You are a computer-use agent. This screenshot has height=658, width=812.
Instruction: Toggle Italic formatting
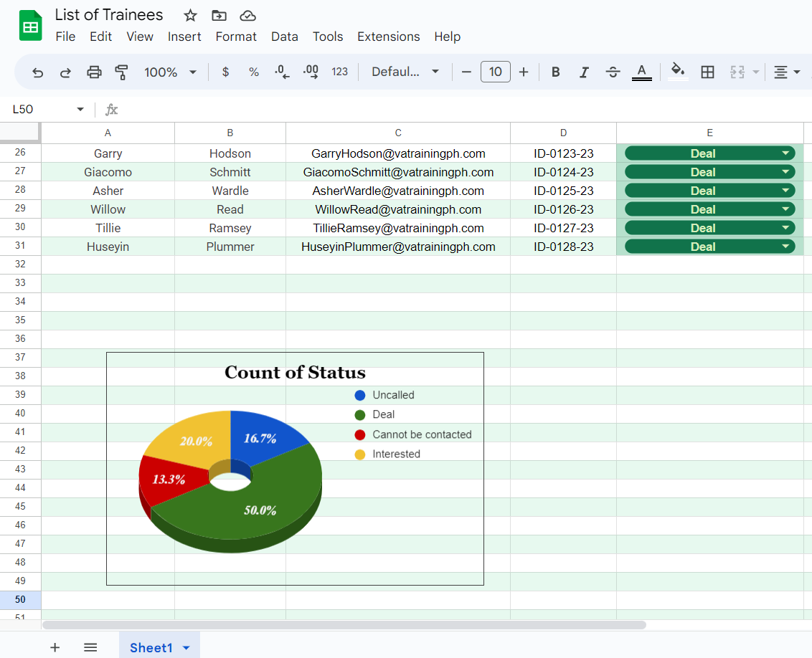[x=584, y=72]
